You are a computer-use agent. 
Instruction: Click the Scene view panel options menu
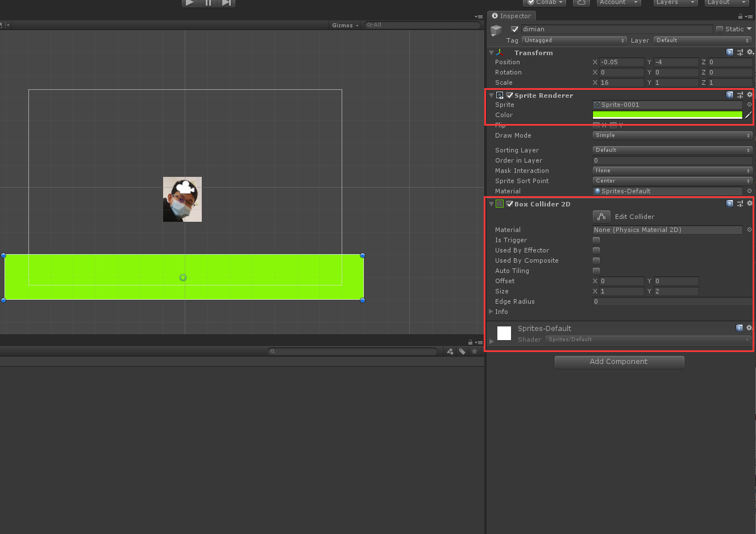click(x=479, y=16)
